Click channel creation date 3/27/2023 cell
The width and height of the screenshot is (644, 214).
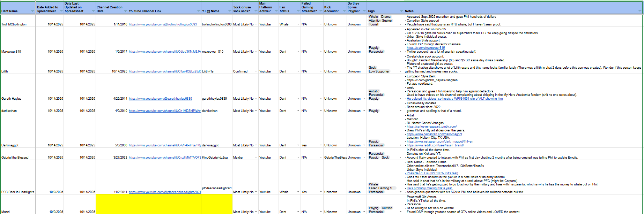tap(112, 154)
